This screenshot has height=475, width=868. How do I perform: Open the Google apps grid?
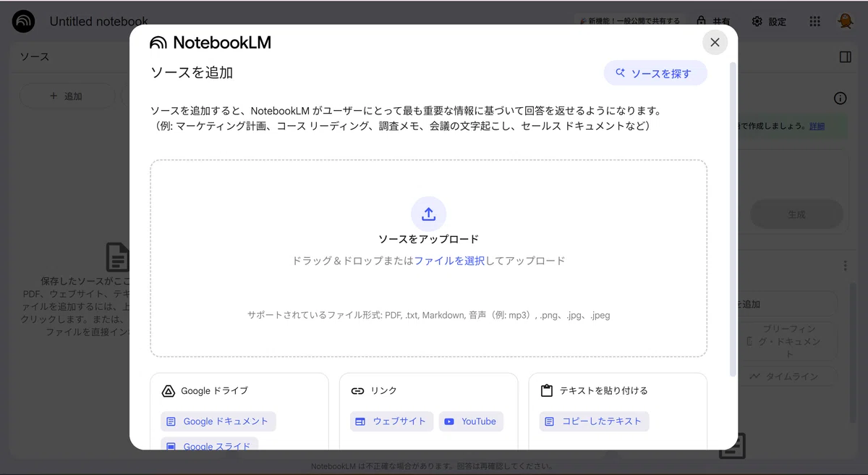pyautogui.click(x=815, y=22)
